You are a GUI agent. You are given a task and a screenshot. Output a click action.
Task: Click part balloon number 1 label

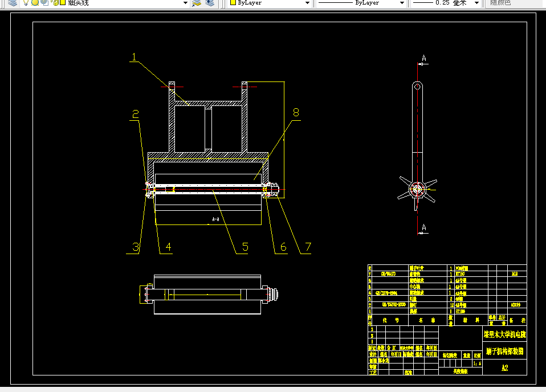134,57
